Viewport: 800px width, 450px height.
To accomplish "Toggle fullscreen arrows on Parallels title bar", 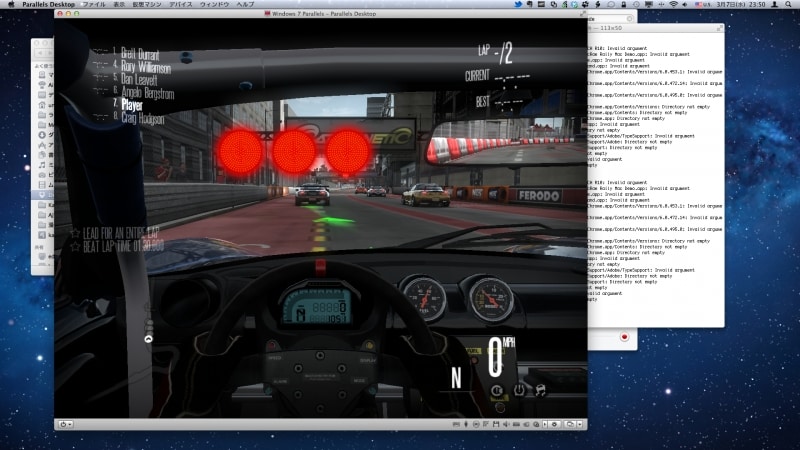I will [583, 15].
